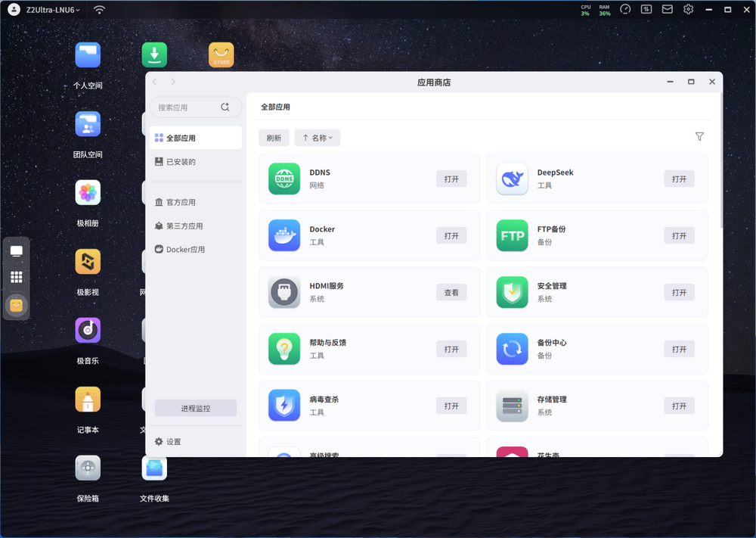The image size is (756, 538).
Task: Select 已安装的 in the sidebar
Action: click(x=181, y=162)
